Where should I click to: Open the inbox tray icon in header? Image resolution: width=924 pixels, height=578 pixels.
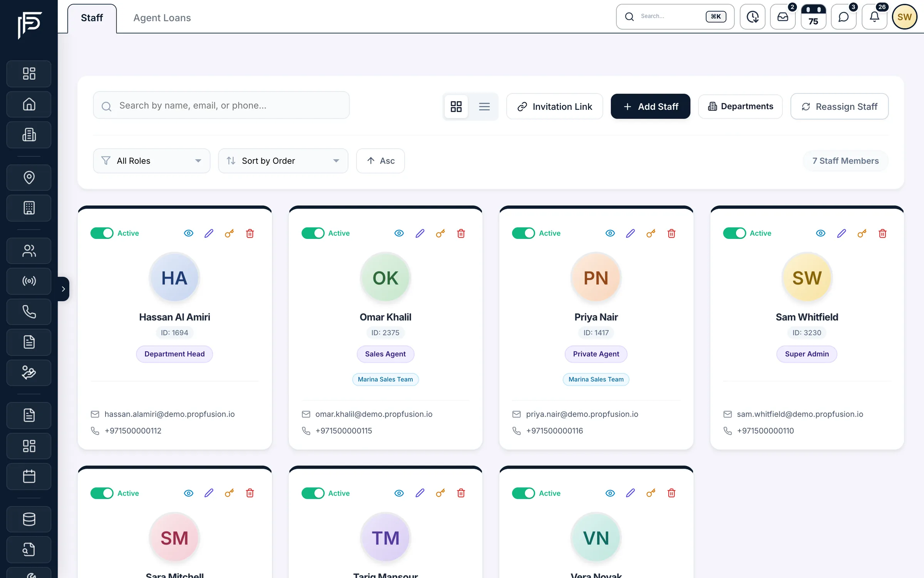coord(783,17)
